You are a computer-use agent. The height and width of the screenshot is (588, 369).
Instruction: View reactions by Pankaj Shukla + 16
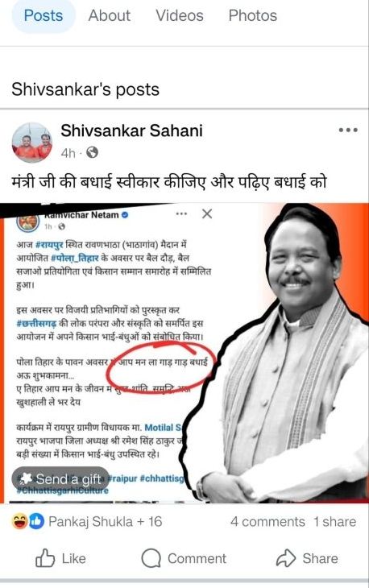[x=106, y=522]
